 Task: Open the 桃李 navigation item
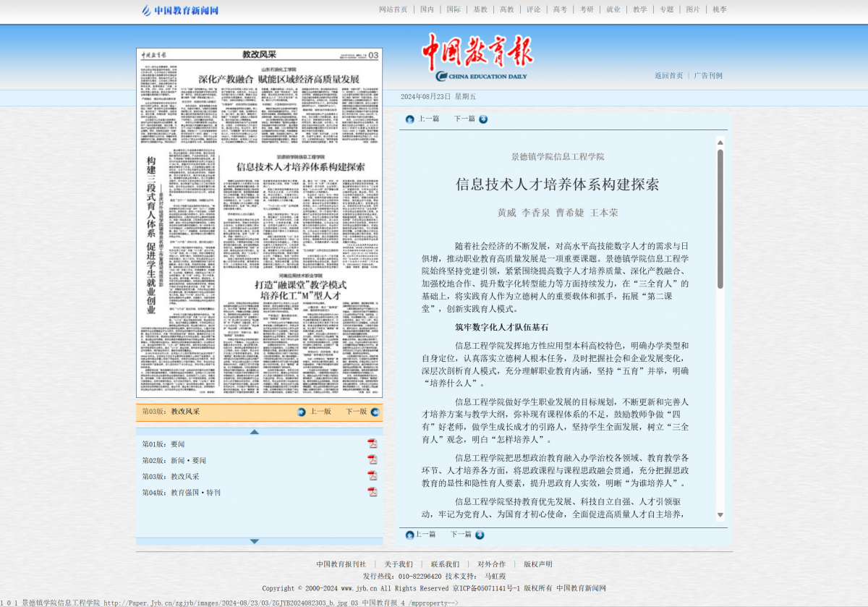pyautogui.click(x=720, y=9)
